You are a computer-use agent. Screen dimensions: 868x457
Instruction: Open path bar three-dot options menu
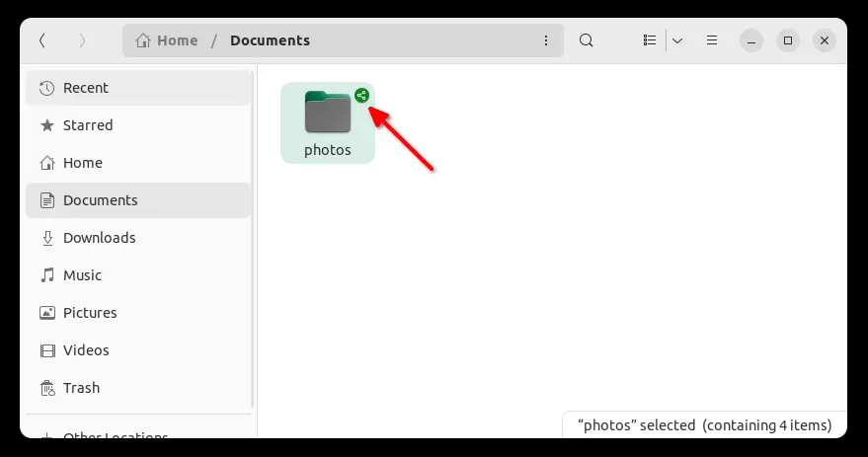(x=546, y=40)
